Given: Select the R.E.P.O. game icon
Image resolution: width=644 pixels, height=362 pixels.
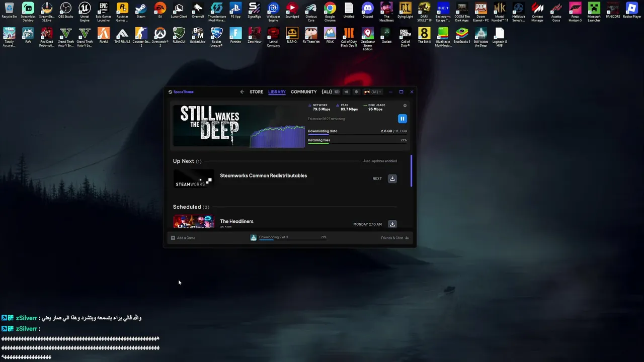Looking at the screenshot, I should (292, 36).
